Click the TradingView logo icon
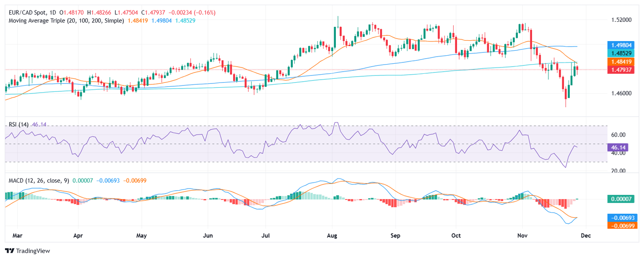 click(x=9, y=251)
